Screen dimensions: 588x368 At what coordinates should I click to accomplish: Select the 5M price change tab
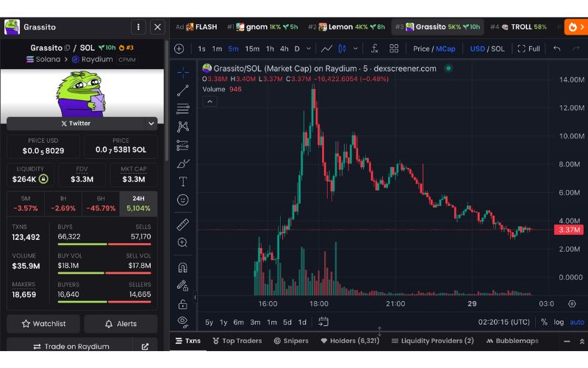(x=26, y=204)
